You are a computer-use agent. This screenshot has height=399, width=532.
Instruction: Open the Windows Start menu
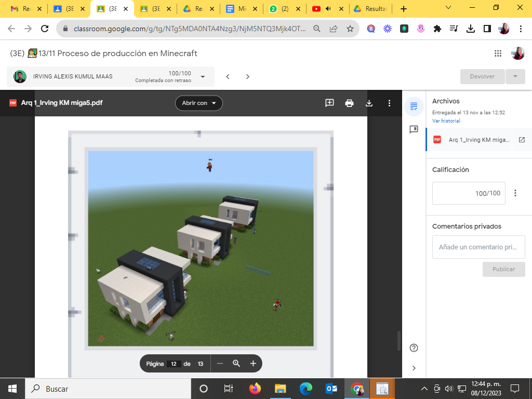(12, 389)
